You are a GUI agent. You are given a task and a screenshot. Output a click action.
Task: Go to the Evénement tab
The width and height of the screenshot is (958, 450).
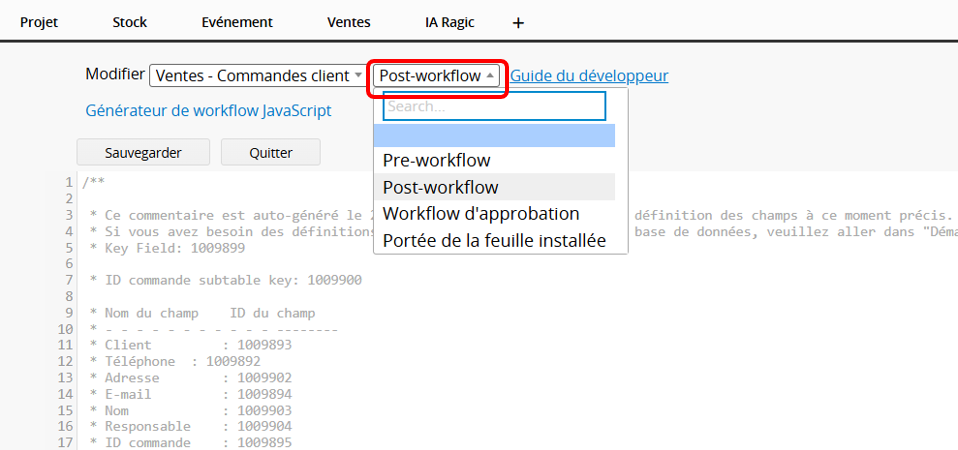tap(237, 22)
